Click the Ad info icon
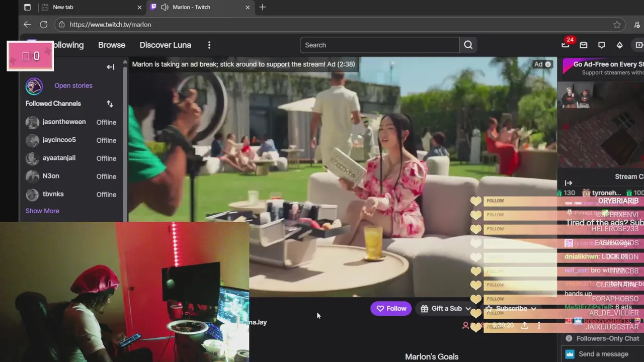644x362 pixels. (548, 64)
